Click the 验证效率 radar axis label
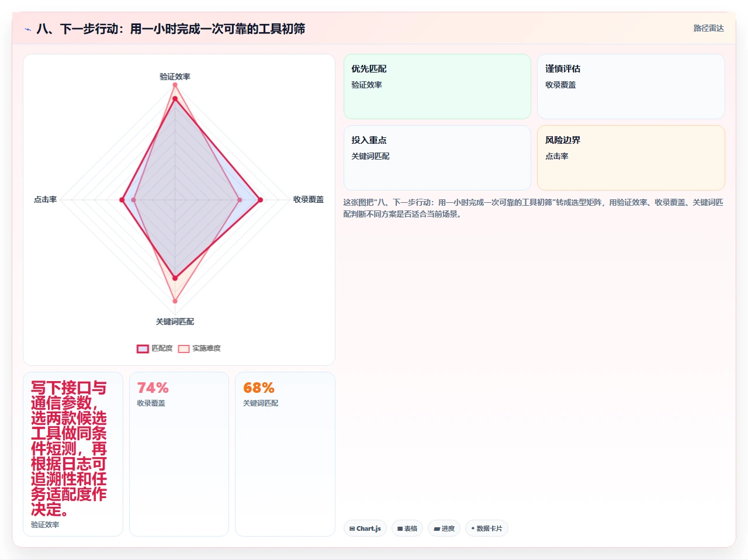Screen dimensions: 748x560 point(175,77)
